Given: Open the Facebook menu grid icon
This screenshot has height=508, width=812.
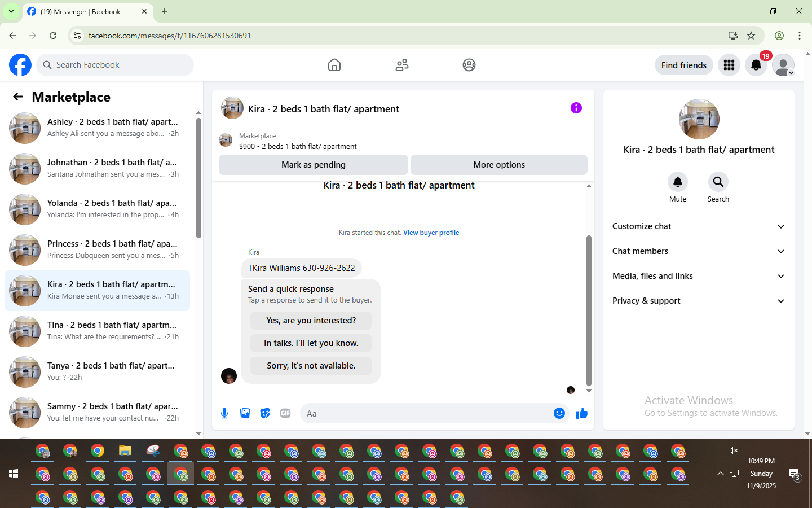Looking at the screenshot, I should tap(729, 65).
